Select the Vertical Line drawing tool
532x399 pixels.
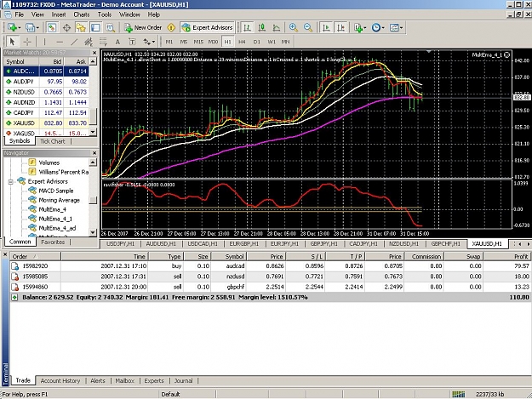44,42
